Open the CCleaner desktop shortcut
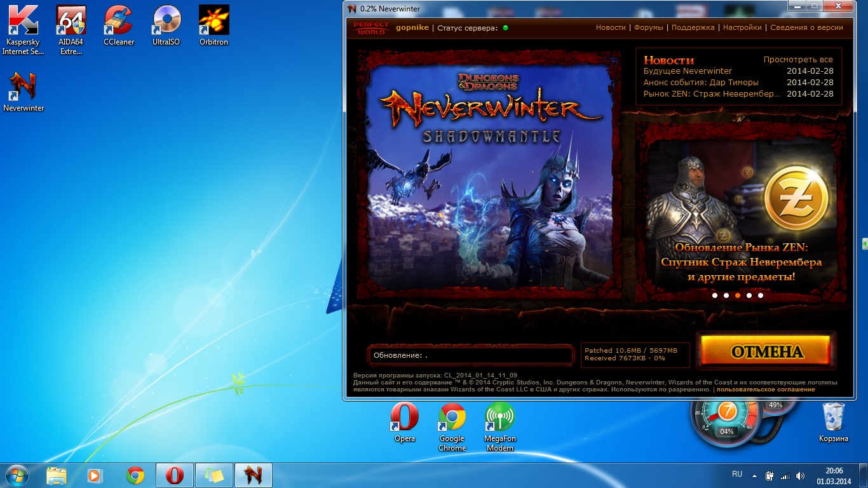The width and height of the screenshot is (868, 488). tap(119, 25)
